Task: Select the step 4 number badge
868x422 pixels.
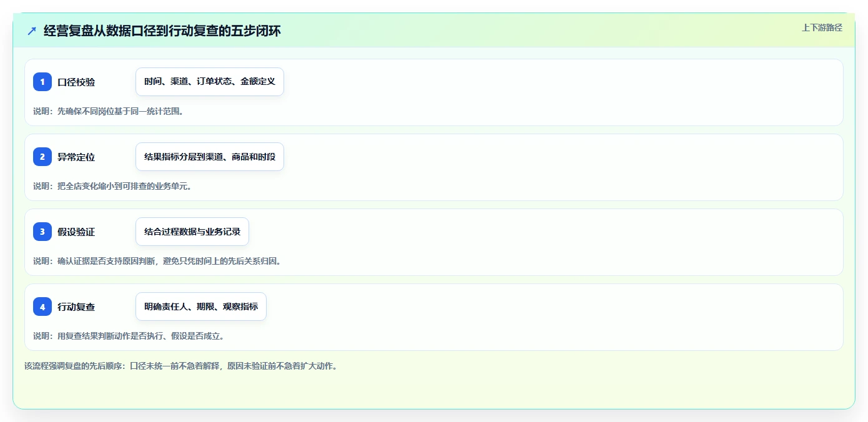Action: point(42,307)
